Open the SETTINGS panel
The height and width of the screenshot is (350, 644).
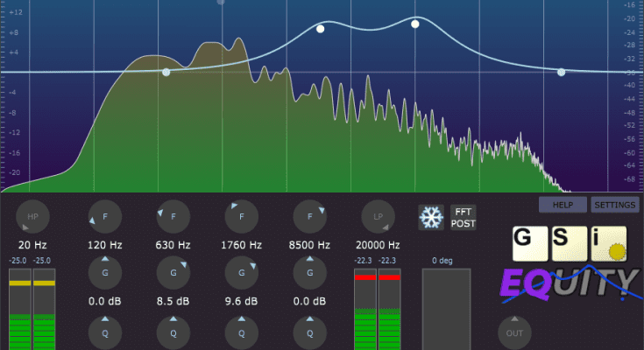615,205
